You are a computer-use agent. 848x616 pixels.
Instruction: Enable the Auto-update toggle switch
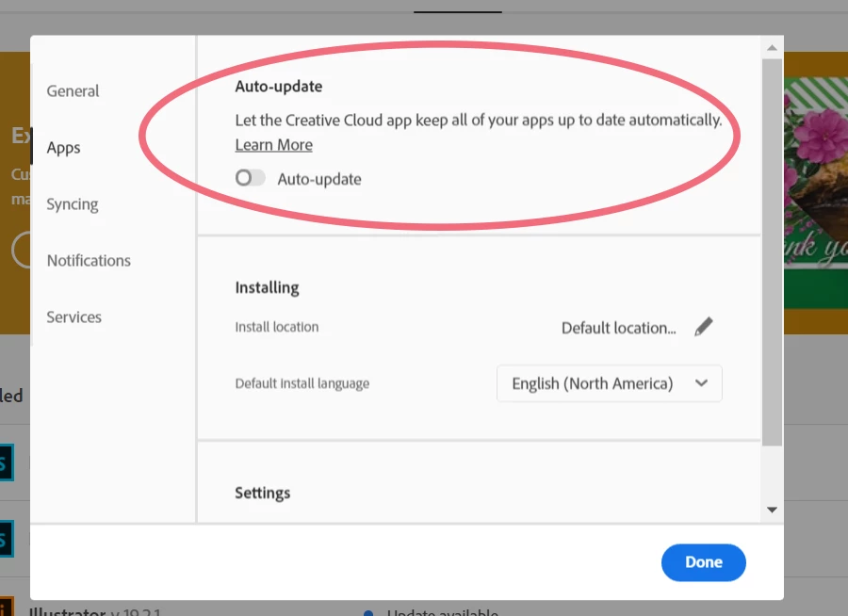click(x=250, y=178)
